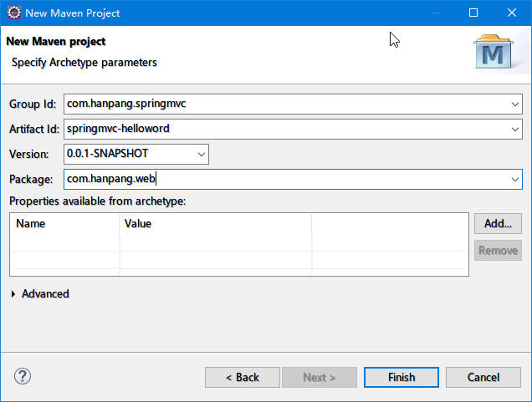The height and width of the screenshot is (402, 532).
Task: Click the Add... property button
Action: pos(498,223)
